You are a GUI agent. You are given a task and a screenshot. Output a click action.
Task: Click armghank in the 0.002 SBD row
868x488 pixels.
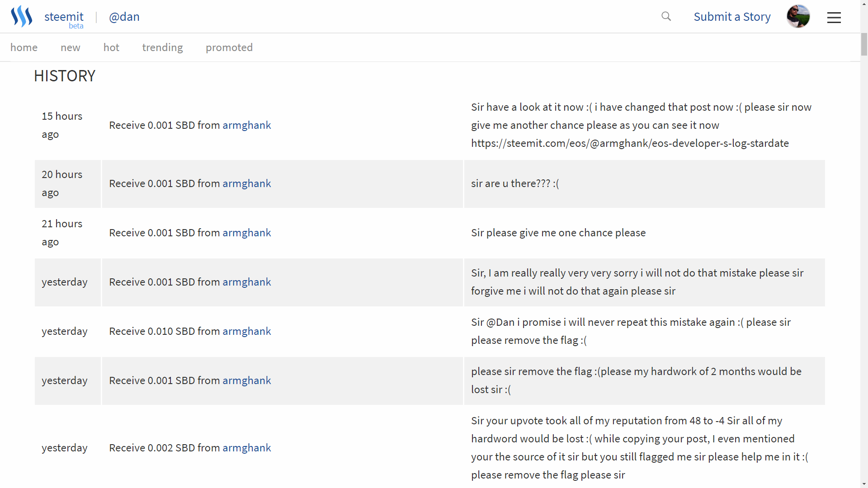pos(246,448)
